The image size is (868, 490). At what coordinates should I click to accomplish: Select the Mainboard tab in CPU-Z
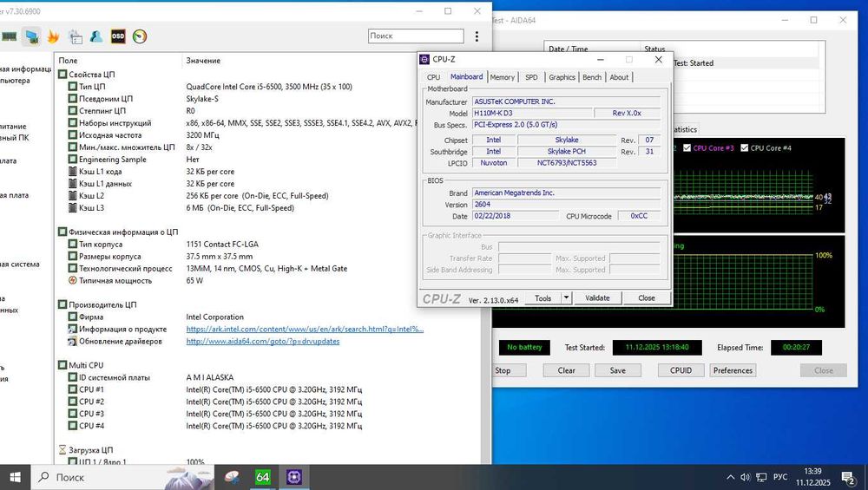(466, 77)
